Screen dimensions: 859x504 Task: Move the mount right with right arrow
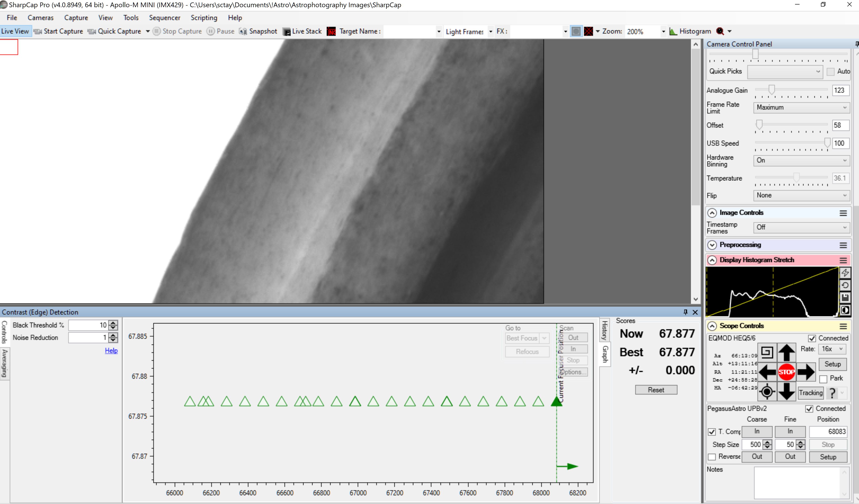click(x=806, y=372)
